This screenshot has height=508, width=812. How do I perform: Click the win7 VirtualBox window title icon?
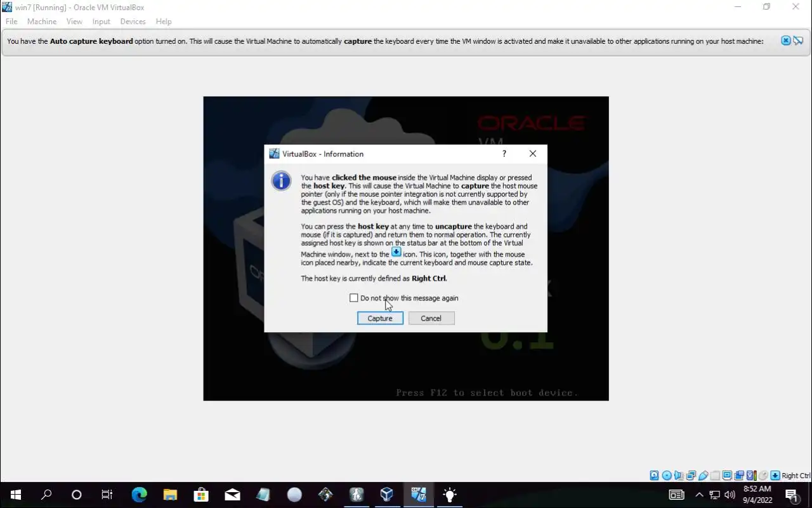coord(7,7)
